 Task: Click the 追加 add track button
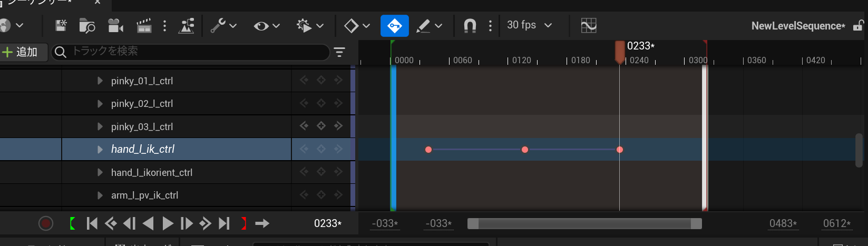[21, 52]
